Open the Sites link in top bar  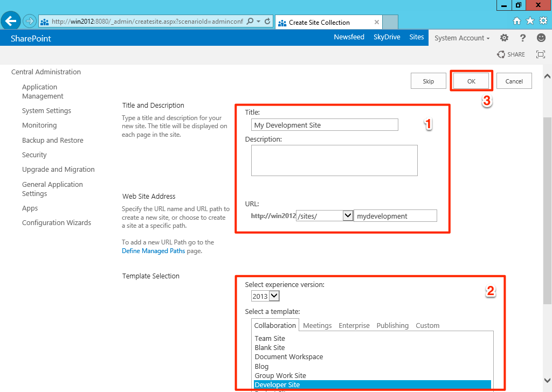[417, 37]
